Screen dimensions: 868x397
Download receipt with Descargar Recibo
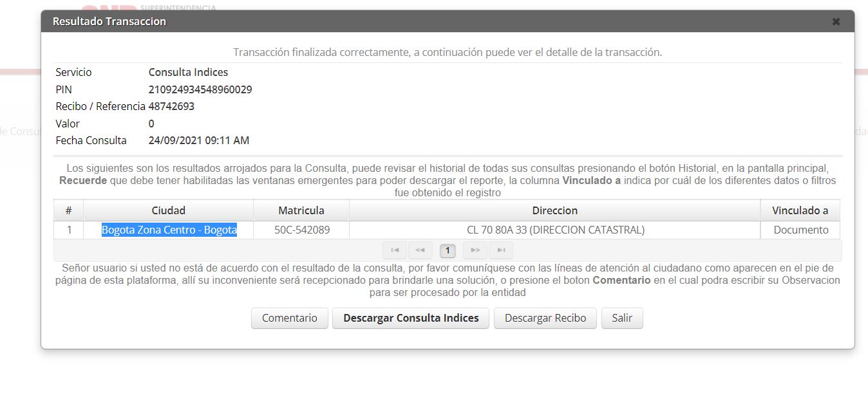coord(545,318)
